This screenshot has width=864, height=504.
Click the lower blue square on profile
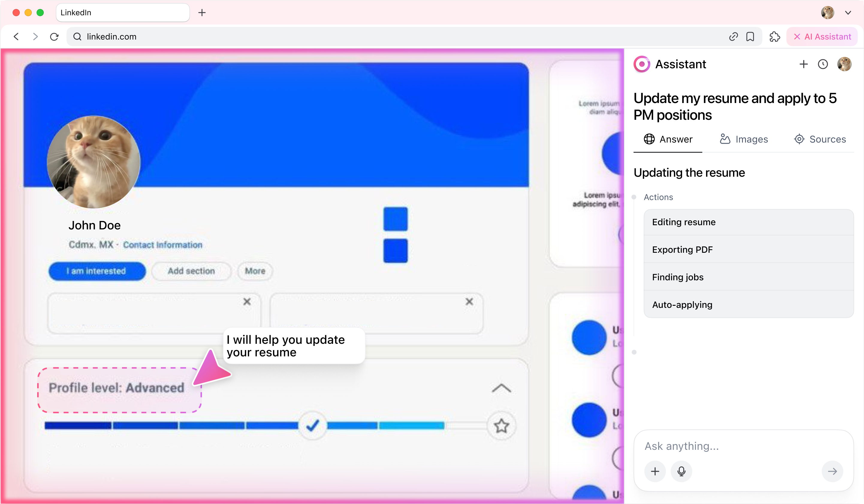pos(395,251)
